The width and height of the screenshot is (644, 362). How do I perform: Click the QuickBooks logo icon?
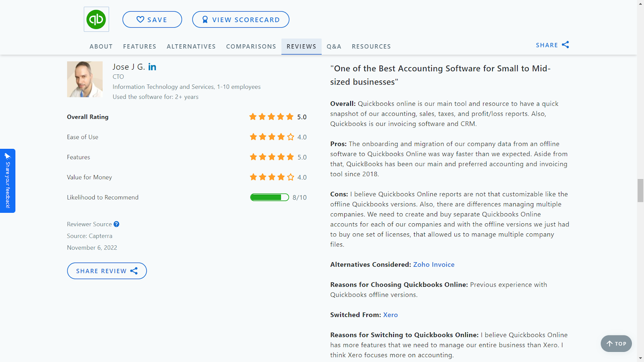[96, 19]
